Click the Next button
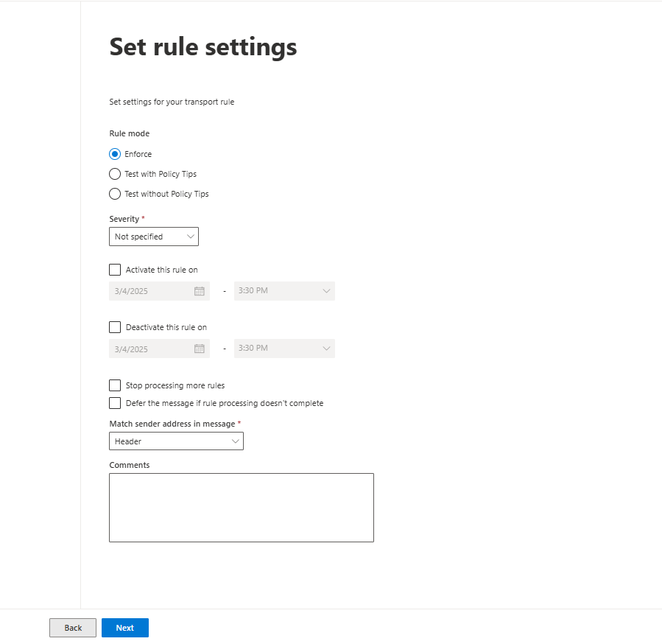 125,628
